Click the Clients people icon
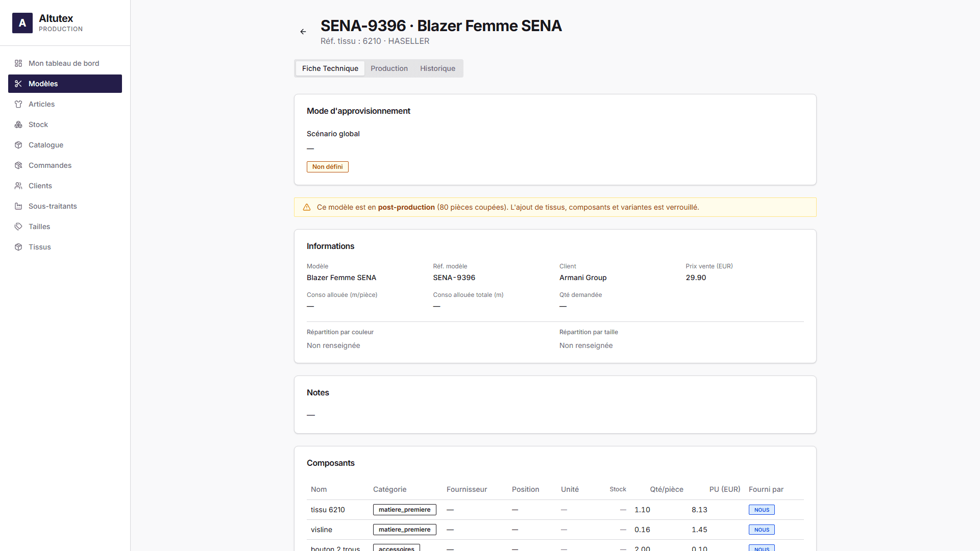 18,186
